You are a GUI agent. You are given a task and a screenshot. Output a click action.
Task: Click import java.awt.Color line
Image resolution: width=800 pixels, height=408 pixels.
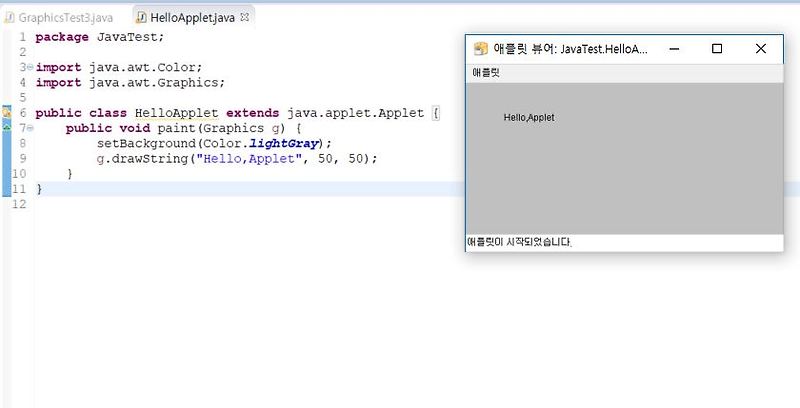119,67
